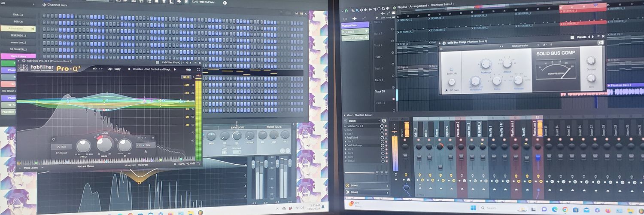Viewport: 644px width, 215px height.
Task: Select the SC Gain radio button
Action: (447, 90)
